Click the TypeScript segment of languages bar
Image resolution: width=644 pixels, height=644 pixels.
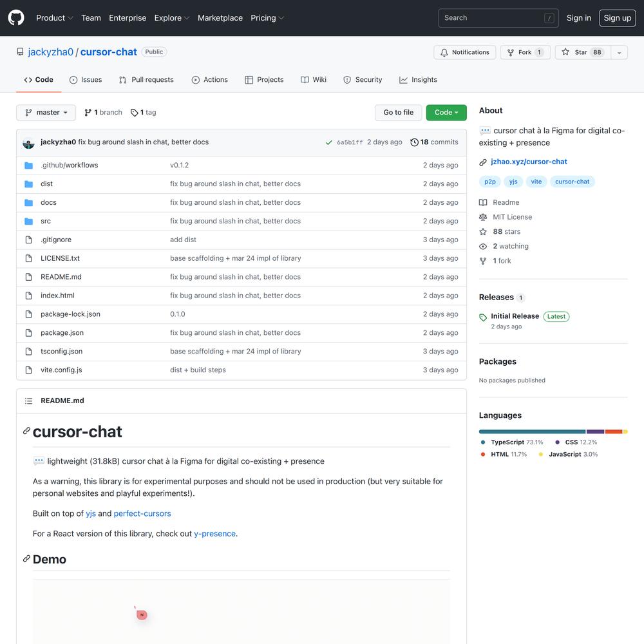(x=533, y=431)
